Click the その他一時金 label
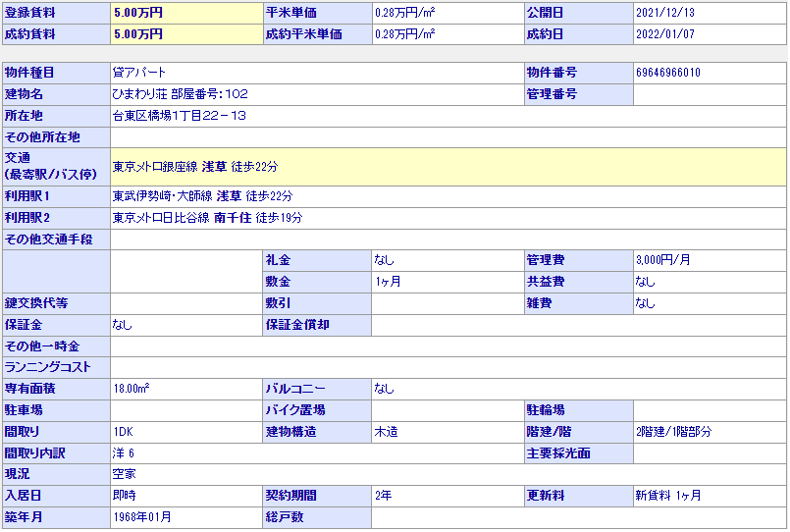The height and width of the screenshot is (532, 790). [x=42, y=346]
